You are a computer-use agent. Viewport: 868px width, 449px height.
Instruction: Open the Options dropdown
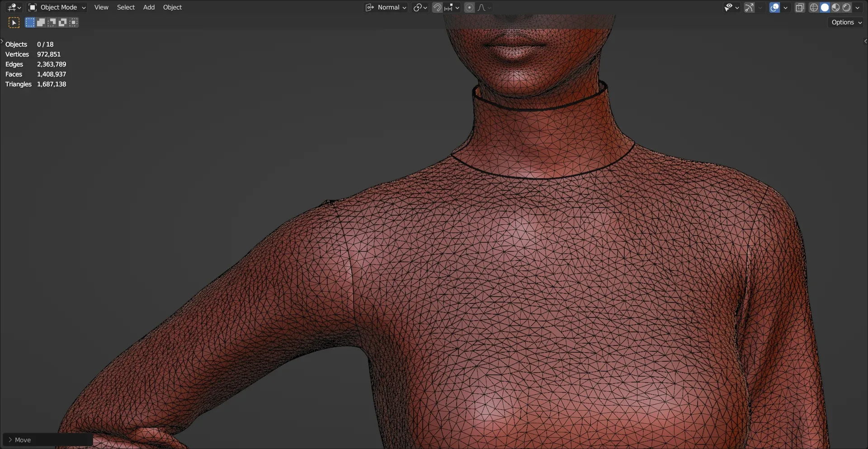846,22
